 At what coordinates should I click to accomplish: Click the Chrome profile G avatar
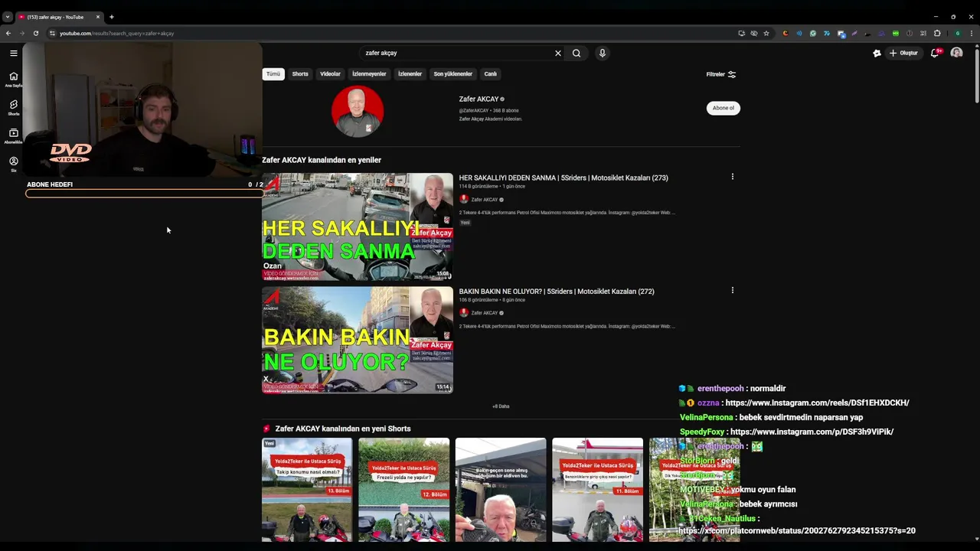(x=957, y=33)
